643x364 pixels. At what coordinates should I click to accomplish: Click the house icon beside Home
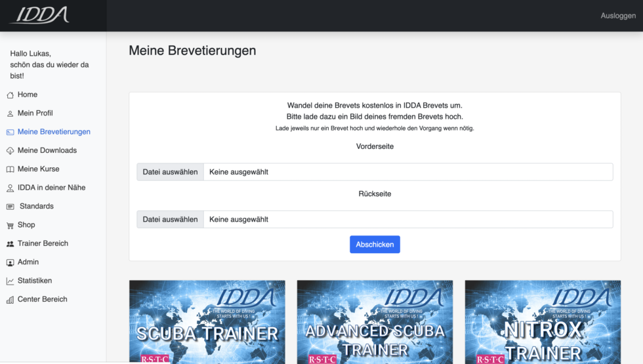click(10, 95)
